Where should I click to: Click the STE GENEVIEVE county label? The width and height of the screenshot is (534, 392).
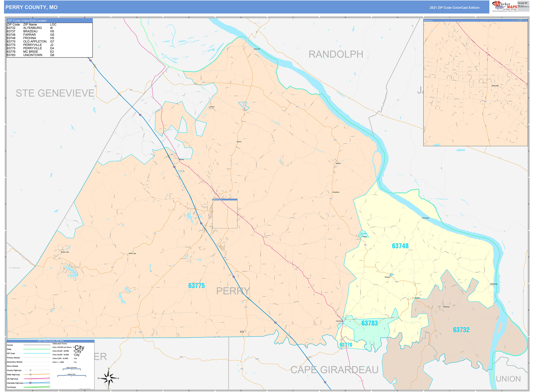pos(55,93)
